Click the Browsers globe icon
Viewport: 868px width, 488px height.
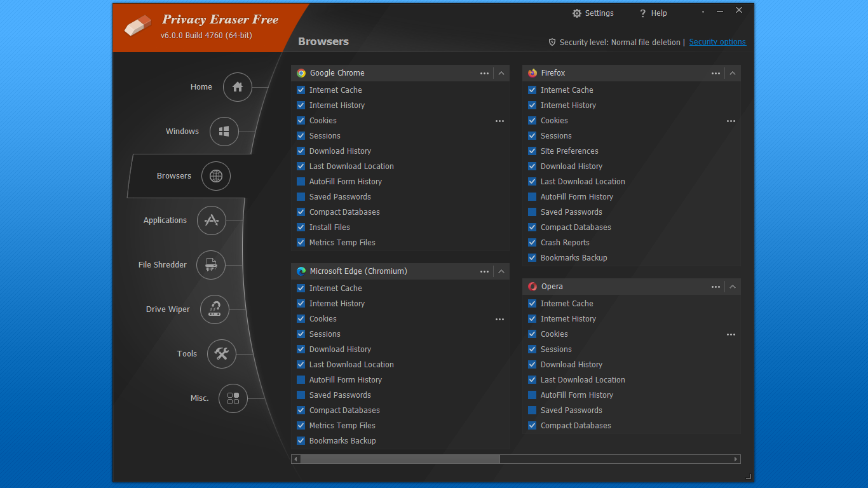coord(215,176)
